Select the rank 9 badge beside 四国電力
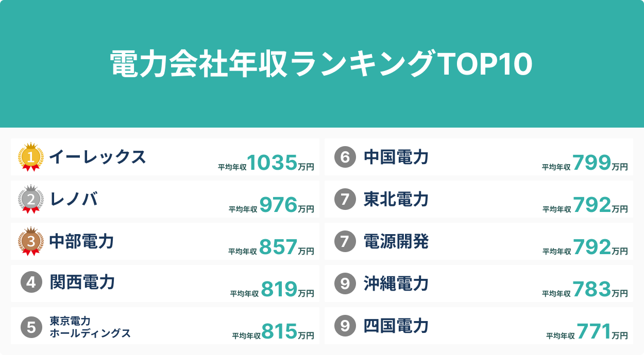The height and width of the screenshot is (355, 644). (345, 326)
